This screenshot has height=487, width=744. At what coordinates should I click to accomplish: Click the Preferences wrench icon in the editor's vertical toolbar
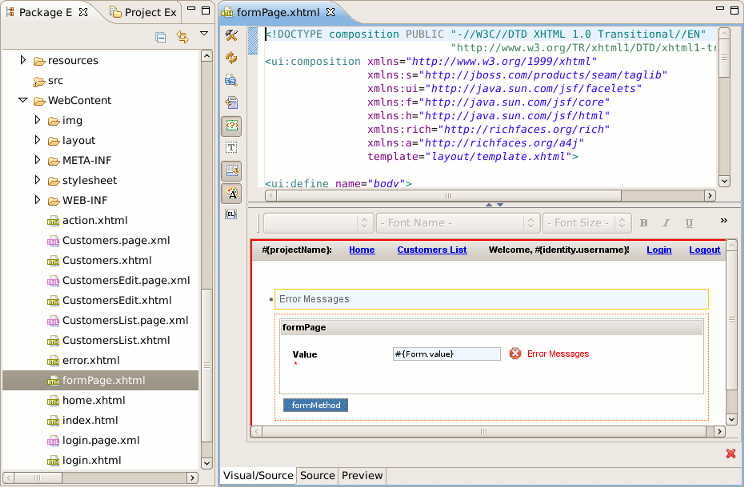231,36
